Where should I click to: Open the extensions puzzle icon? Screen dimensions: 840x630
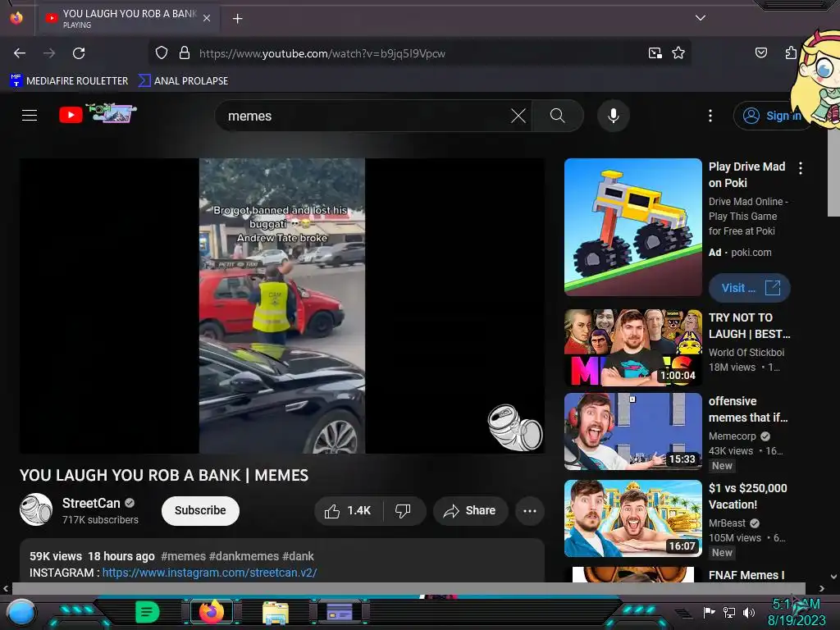pos(791,52)
